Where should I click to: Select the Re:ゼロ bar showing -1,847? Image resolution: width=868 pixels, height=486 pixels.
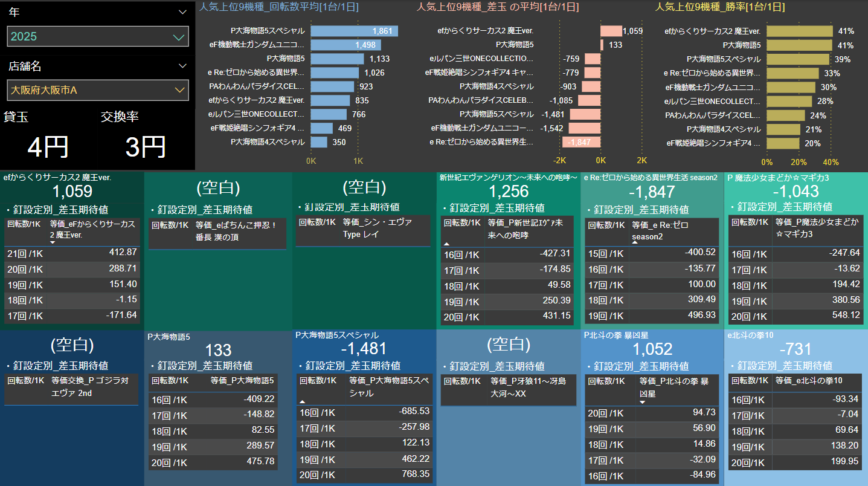pyautogui.click(x=581, y=142)
